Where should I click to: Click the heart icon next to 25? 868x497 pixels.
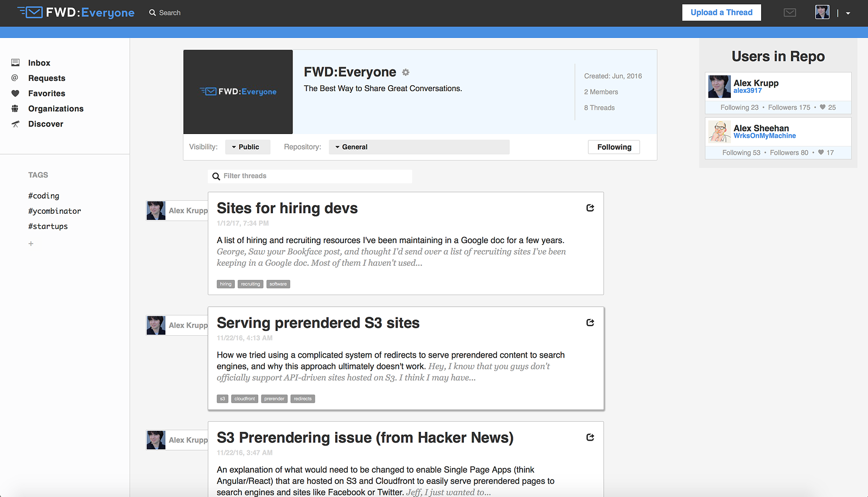[x=822, y=107]
